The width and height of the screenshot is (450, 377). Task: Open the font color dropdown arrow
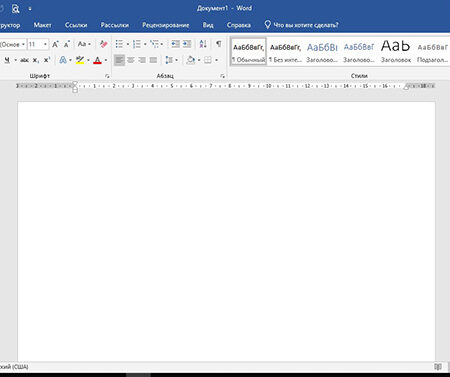pyautogui.click(x=106, y=60)
